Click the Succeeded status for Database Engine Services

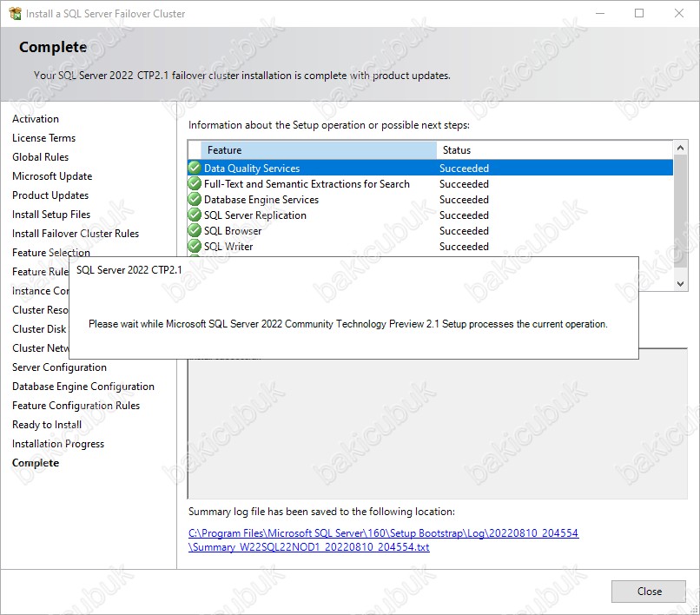pos(464,200)
